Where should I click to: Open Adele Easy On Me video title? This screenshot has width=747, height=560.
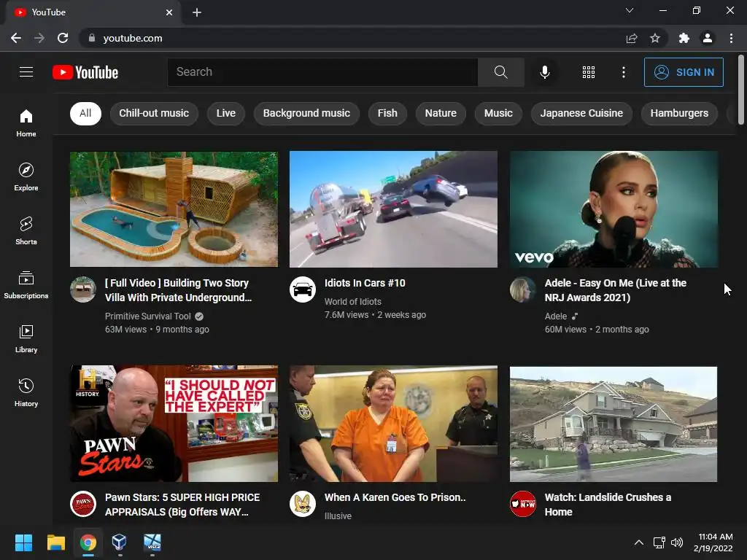pyautogui.click(x=616, y=290)
